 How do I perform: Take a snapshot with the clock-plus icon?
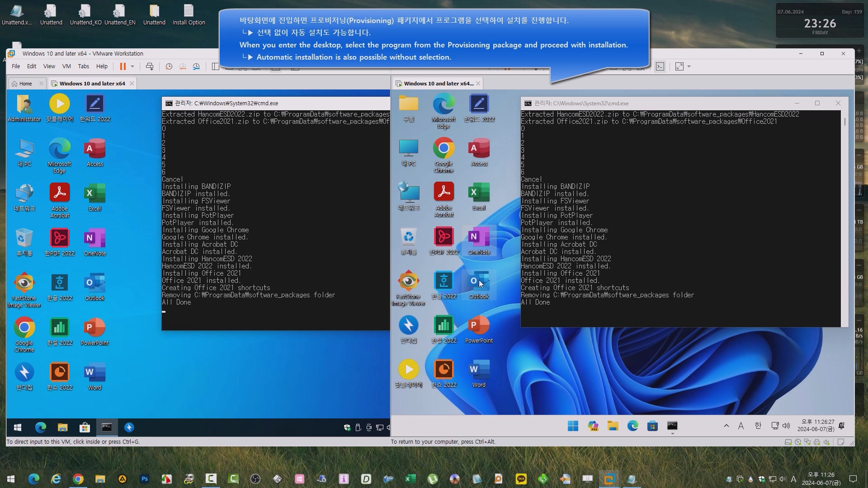coord(169,66)
